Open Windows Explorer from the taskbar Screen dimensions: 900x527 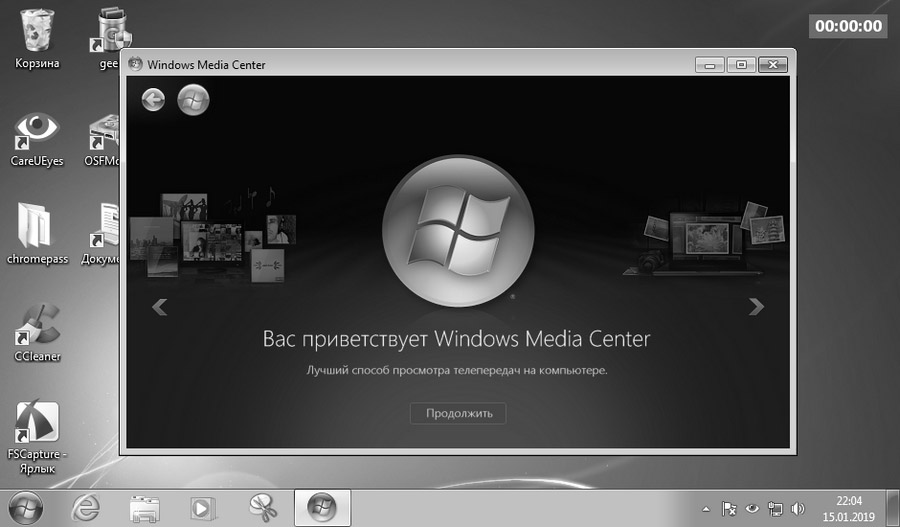coord(144,509)
